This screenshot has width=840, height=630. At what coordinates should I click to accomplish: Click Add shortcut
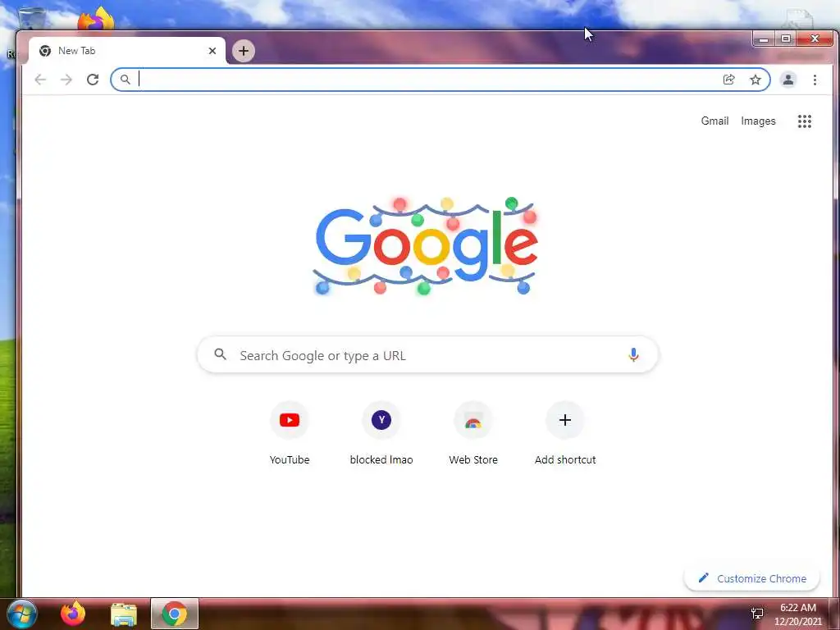565,433
